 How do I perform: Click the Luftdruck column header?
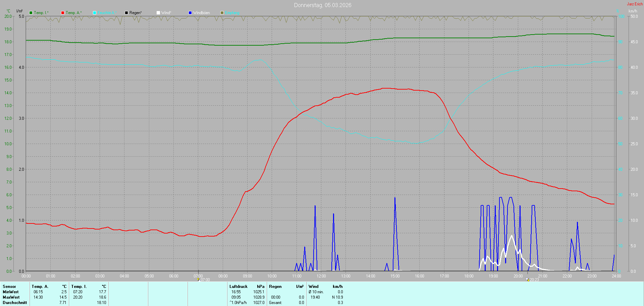click(x=238, y=287)
